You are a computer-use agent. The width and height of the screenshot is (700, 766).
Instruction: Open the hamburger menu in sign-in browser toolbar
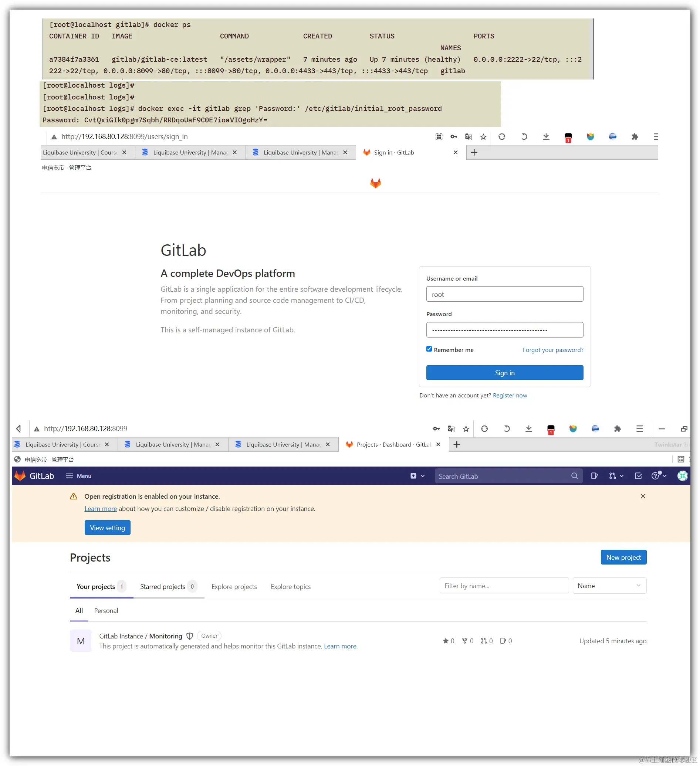[655, 137]
